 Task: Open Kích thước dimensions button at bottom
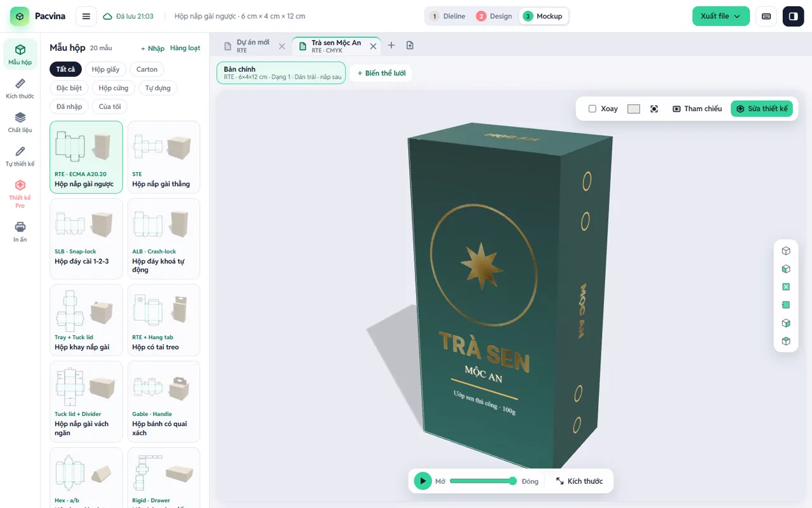pyautogui.click(x=579, y=481)
